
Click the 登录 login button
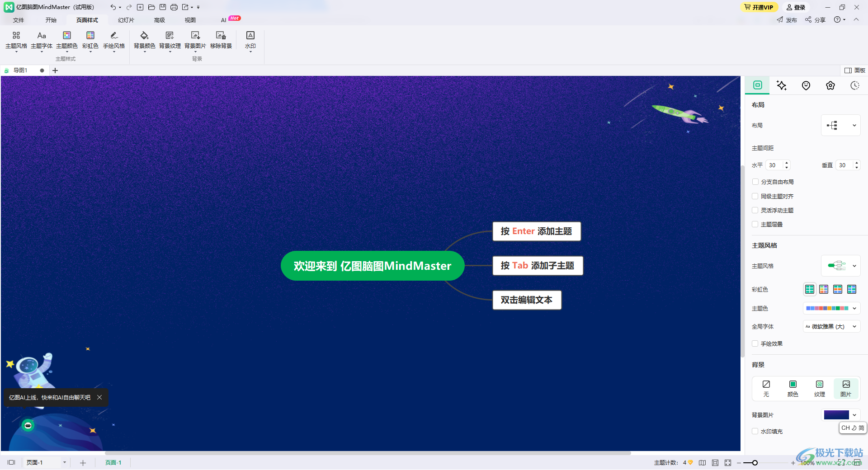click(796, 7)
